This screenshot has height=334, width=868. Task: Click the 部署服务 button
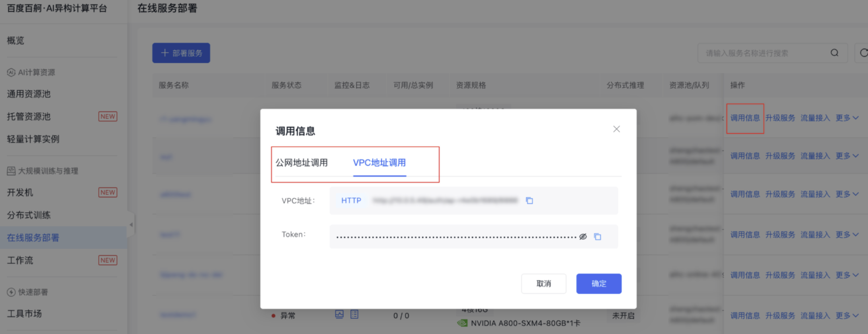[181, 53]
